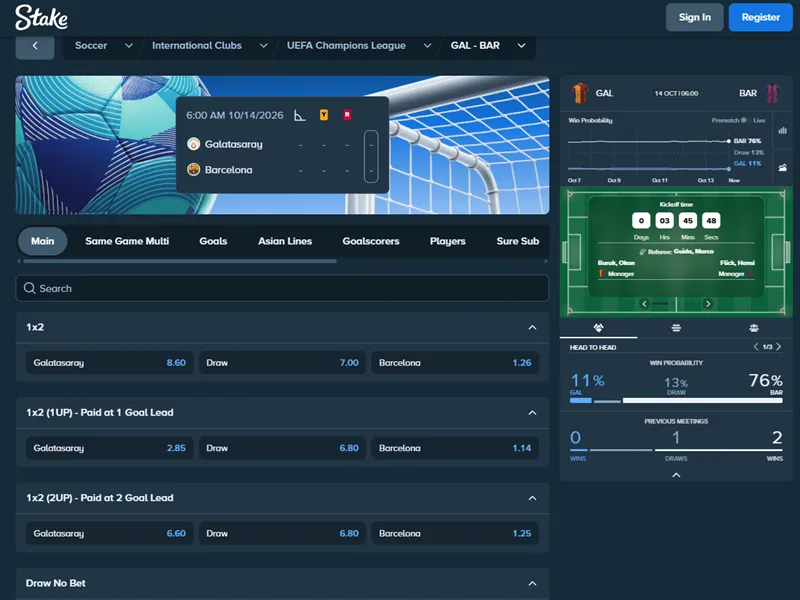
Task: Collapse the 1x2 (2UP) market section
Action: [x=532, y=498]
